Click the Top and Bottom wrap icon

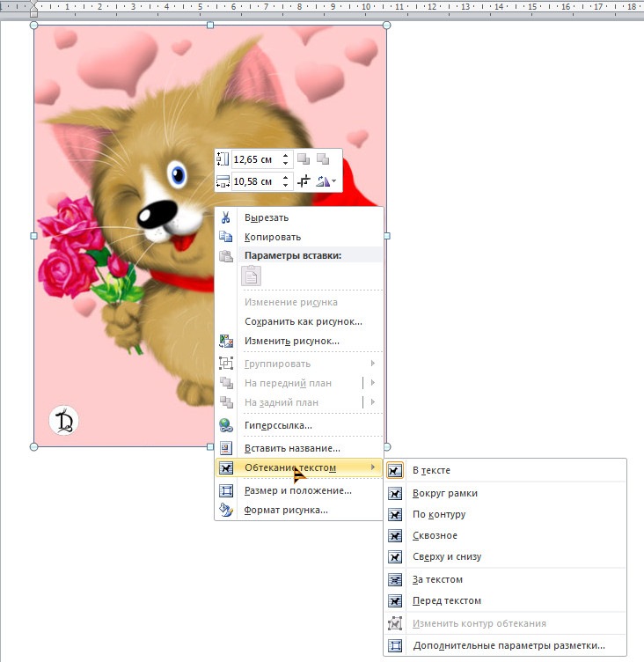tap(395, 557)
